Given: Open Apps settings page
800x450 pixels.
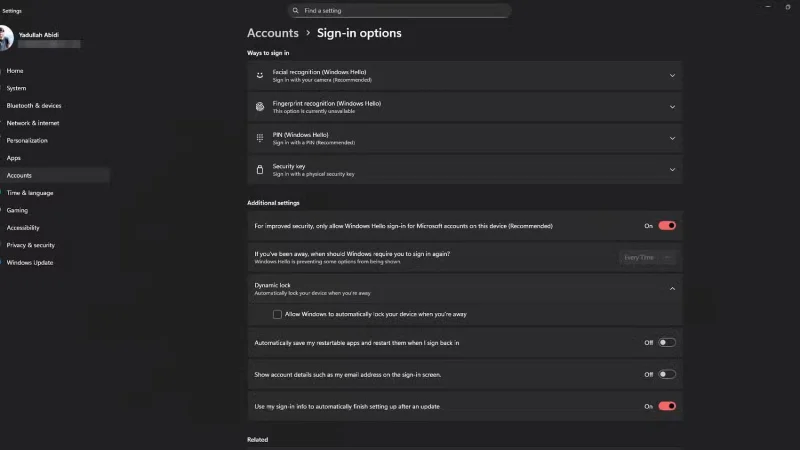Looking at the screenshot, I should tap(14, 158).
